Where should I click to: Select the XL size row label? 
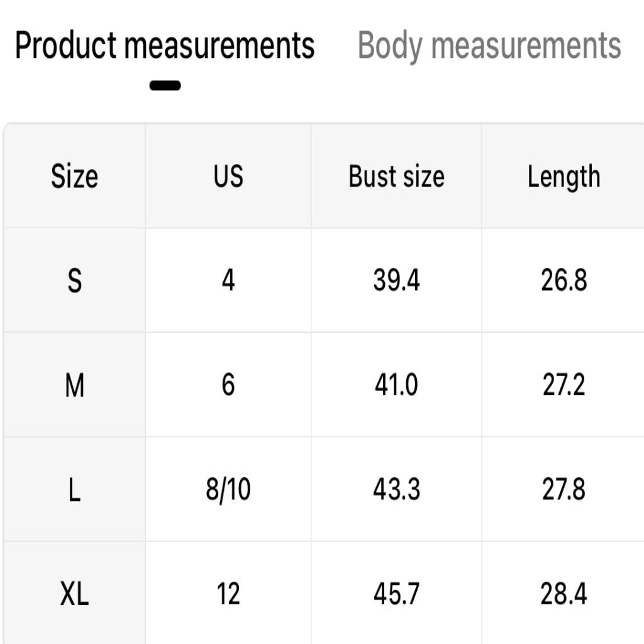click(74, 594)
